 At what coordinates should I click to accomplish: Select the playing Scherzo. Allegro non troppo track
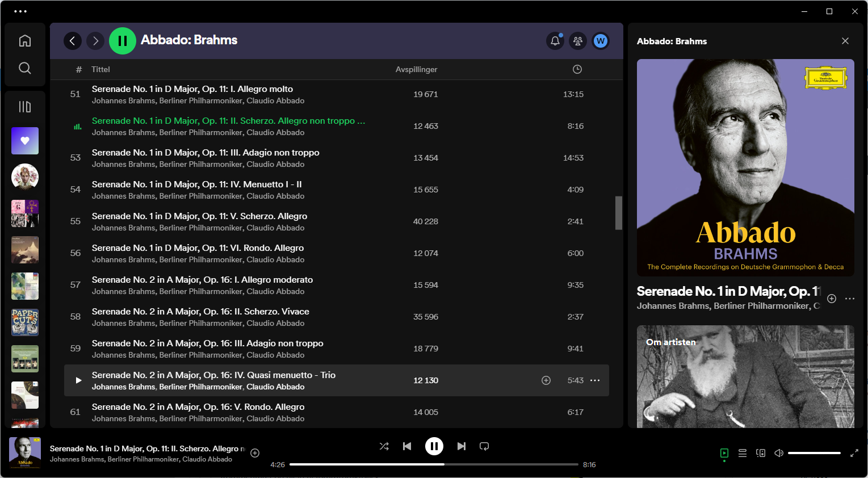[337, 126]
